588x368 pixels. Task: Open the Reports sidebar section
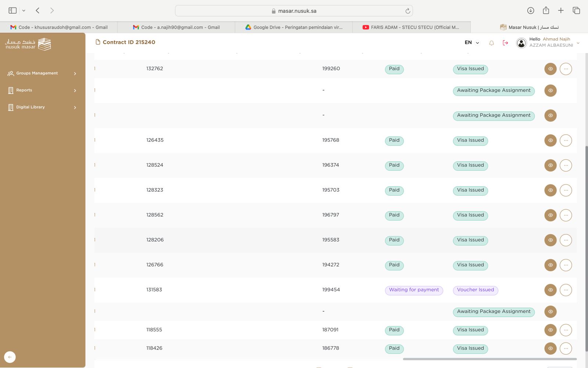[42, 90]
